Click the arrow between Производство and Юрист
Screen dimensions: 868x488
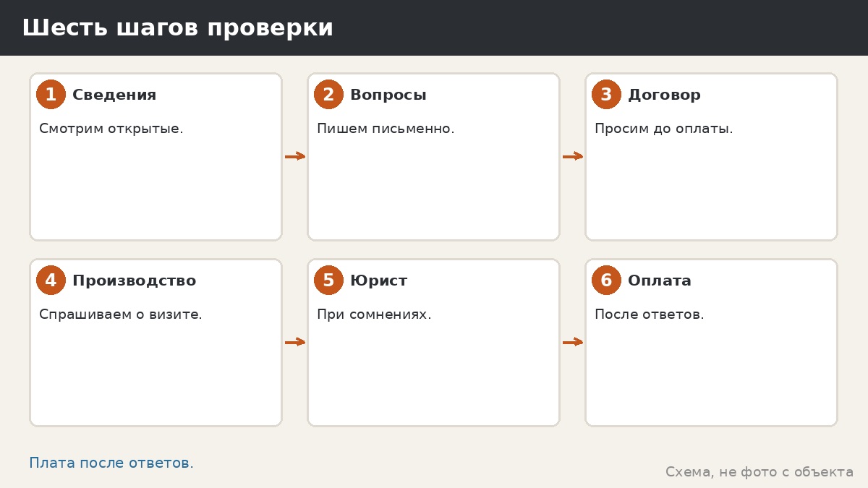295,342
